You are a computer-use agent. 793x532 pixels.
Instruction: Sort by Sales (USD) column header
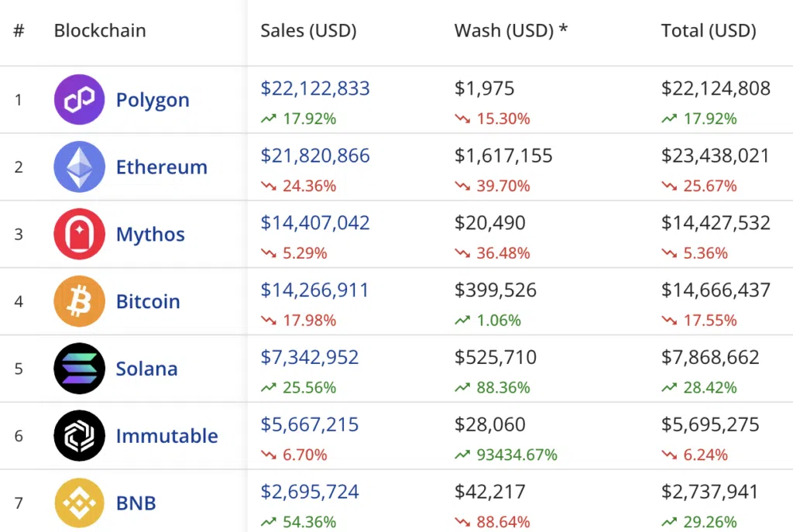point(308,31)
